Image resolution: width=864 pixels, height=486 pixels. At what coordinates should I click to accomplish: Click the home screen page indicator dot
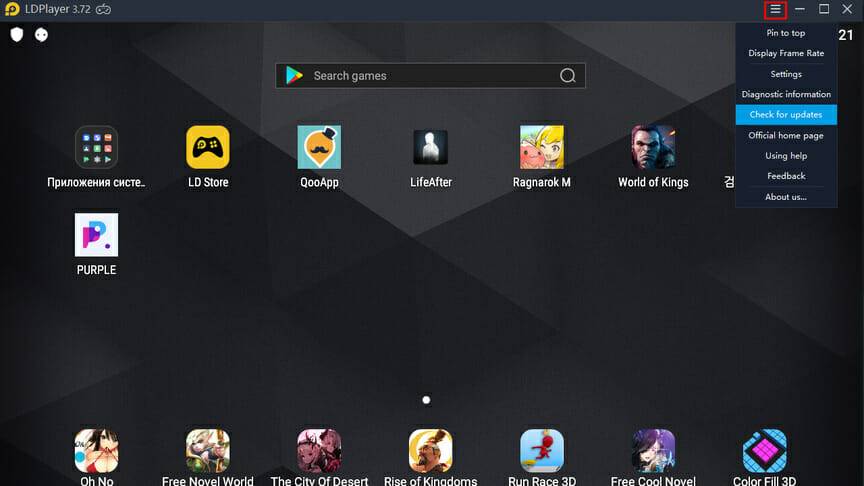(x=426, y=400)
